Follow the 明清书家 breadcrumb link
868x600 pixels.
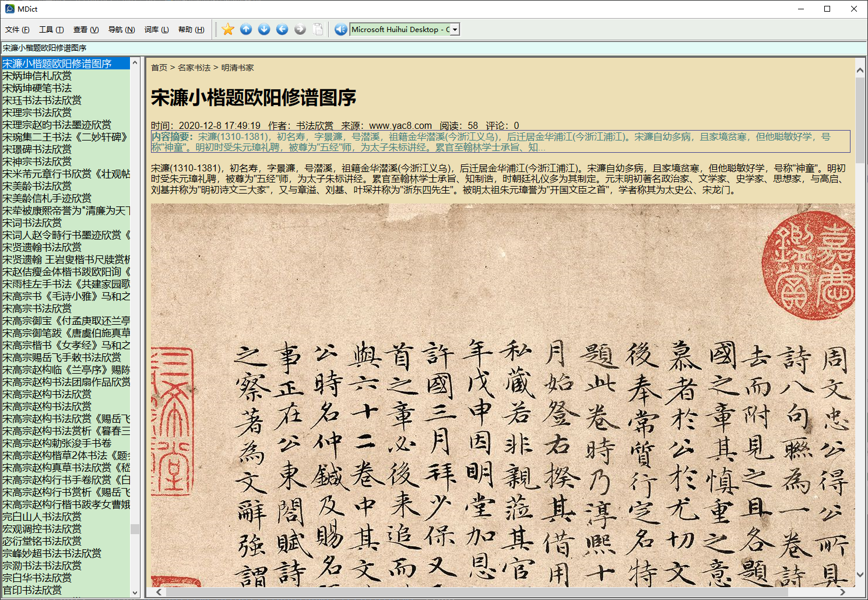coord(237,68)
